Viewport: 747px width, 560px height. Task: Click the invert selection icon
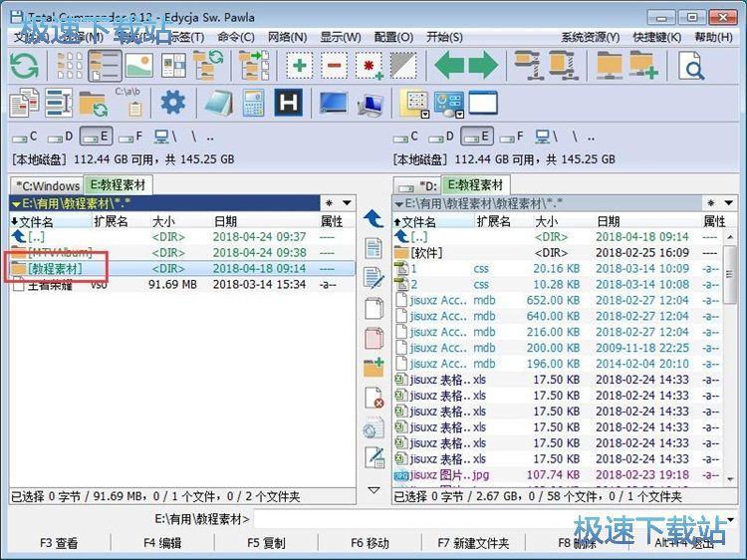(x=403, y=66)
